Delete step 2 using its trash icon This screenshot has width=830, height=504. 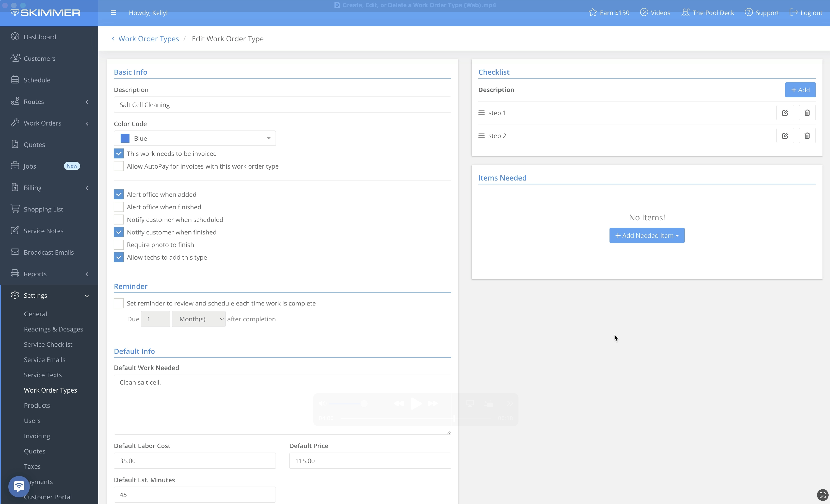click(807, 136)
